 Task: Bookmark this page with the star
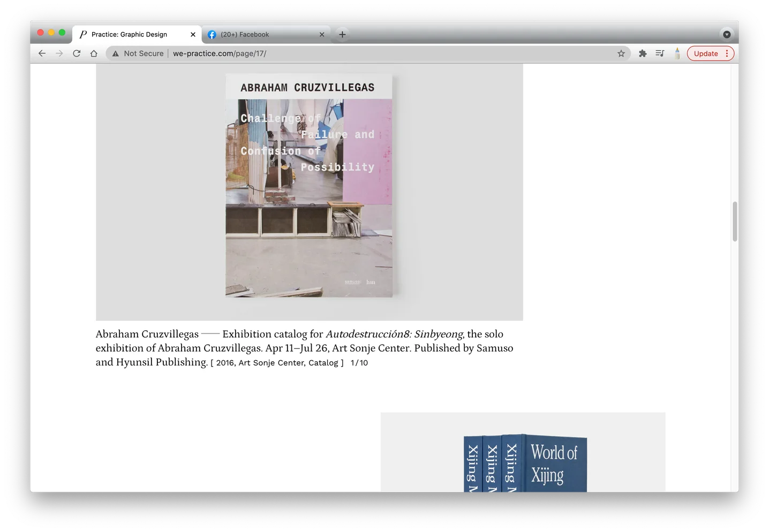coord(621,54)
